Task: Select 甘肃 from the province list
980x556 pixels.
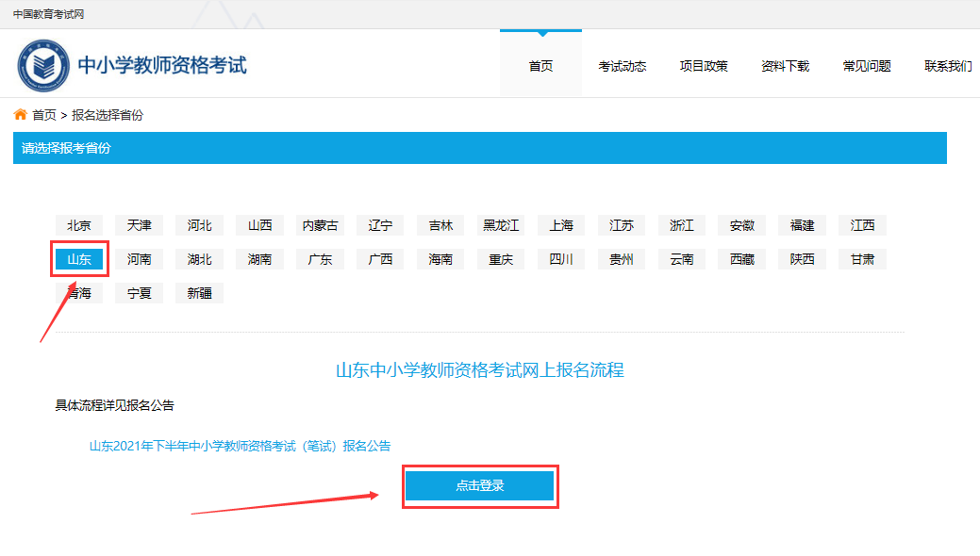Action: coord(862,259)
